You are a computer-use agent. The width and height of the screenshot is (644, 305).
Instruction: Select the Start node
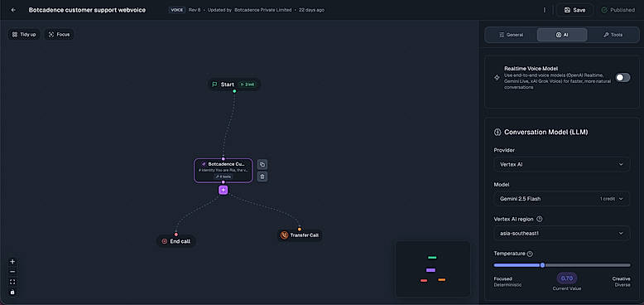(234, 85)
